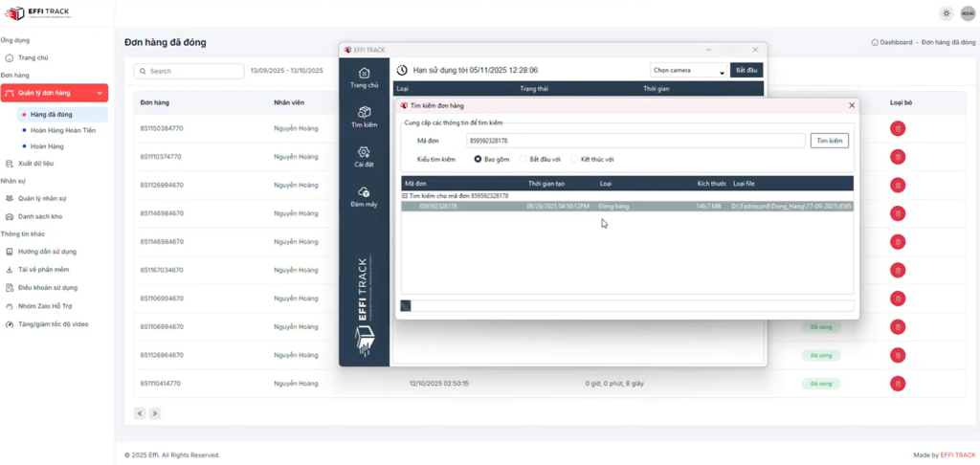Click the Đám mây cloud icon

(364, 192)
